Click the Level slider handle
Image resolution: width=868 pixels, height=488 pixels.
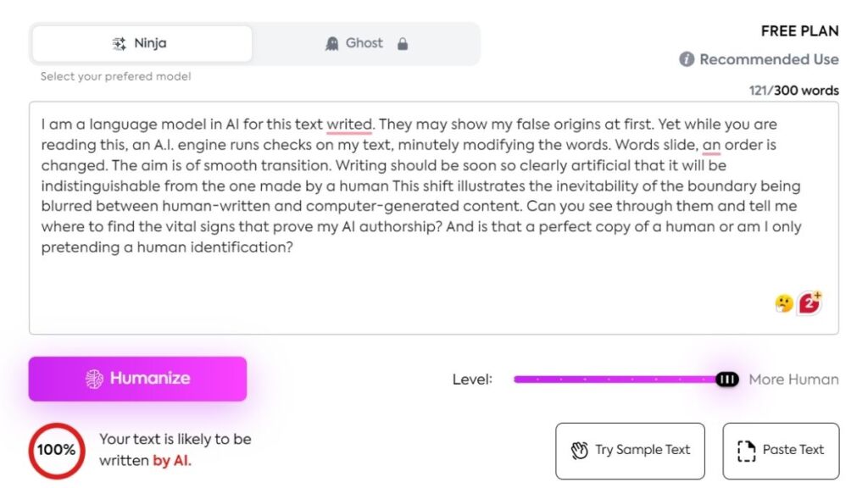point(726,380)
